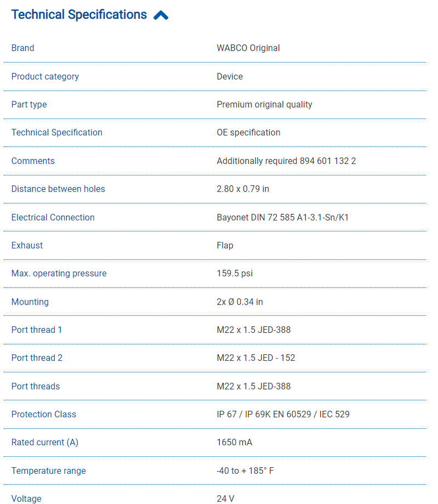The height and width of the screenshot is (504, 438).
Task: Click the Premium original quality value
Action: point(264,105)
